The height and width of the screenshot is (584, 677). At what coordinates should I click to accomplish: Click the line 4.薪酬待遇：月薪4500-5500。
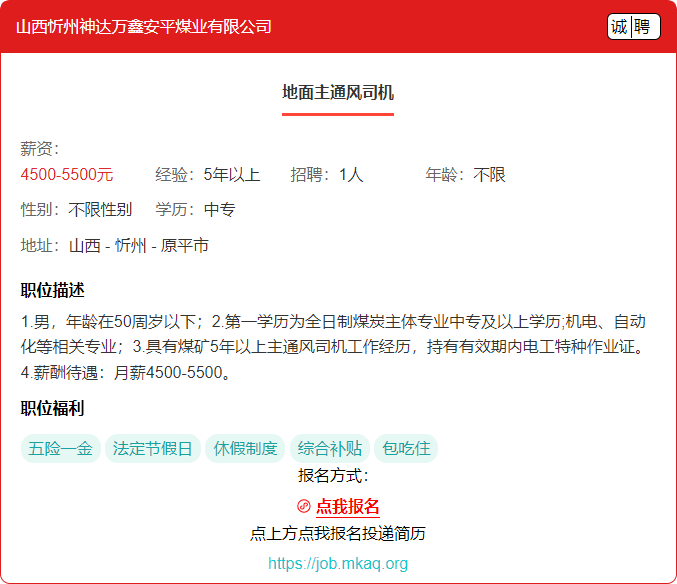[x=125, y=372]
